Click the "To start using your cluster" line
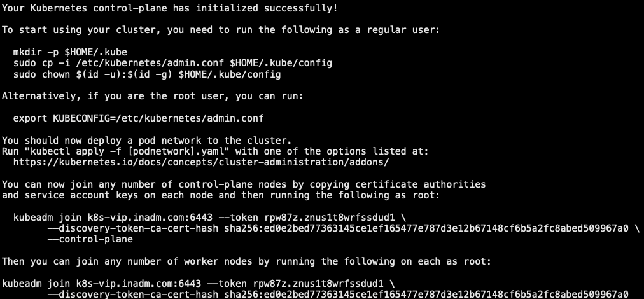This screenshot has width=644, height=299. click(221, 30)
